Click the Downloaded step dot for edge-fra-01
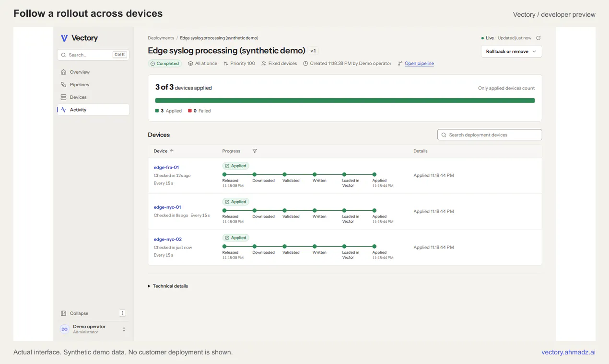This screenshot has width=609, height=364. pos(255,174)
